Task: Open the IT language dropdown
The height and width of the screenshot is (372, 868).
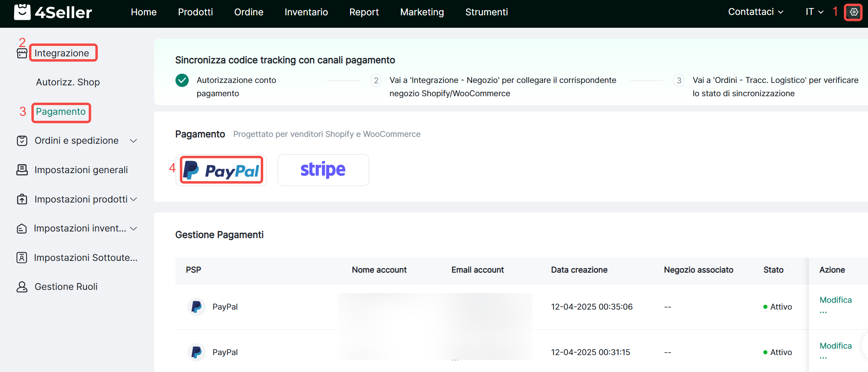Action: pos(814,12)
